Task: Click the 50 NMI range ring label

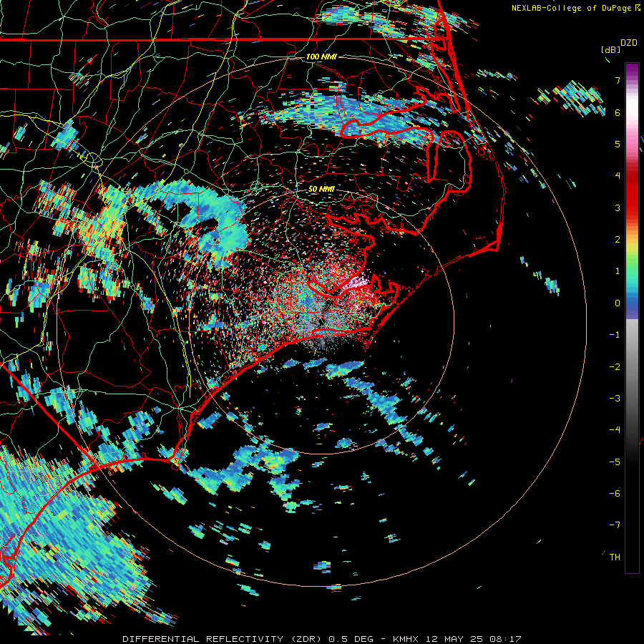Action: [321, 189]
